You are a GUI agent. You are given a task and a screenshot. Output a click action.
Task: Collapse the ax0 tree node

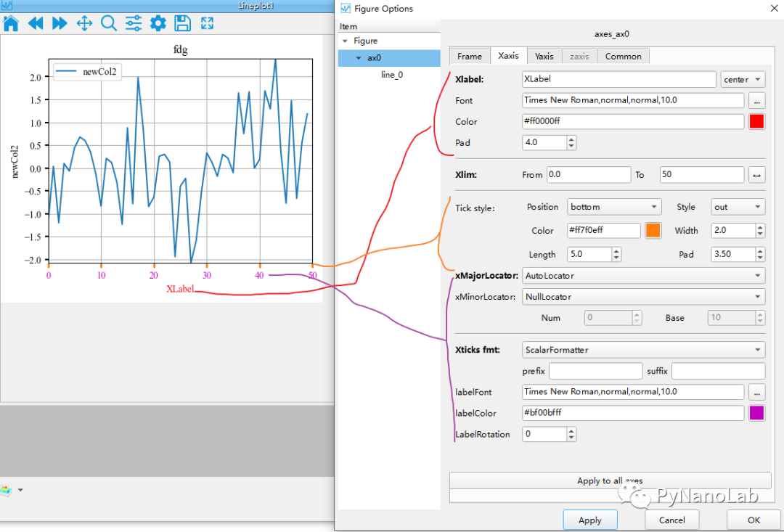tap(359, 58)
